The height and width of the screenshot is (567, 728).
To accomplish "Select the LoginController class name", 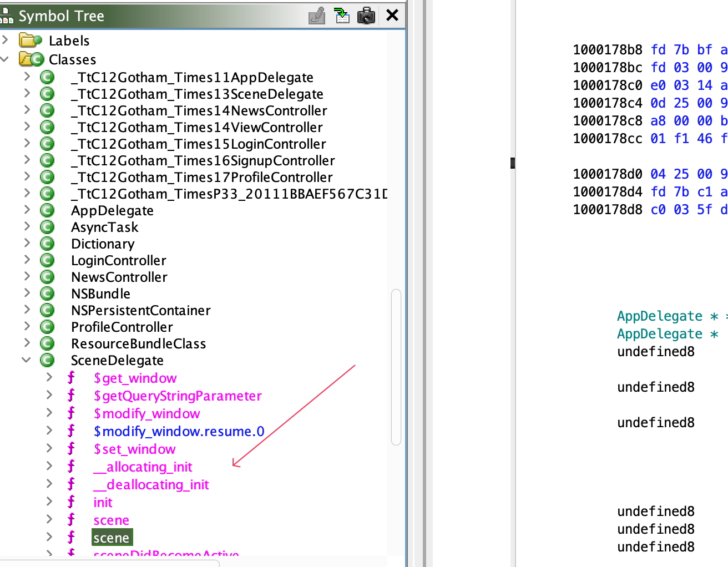I will [x=119, y=261].
